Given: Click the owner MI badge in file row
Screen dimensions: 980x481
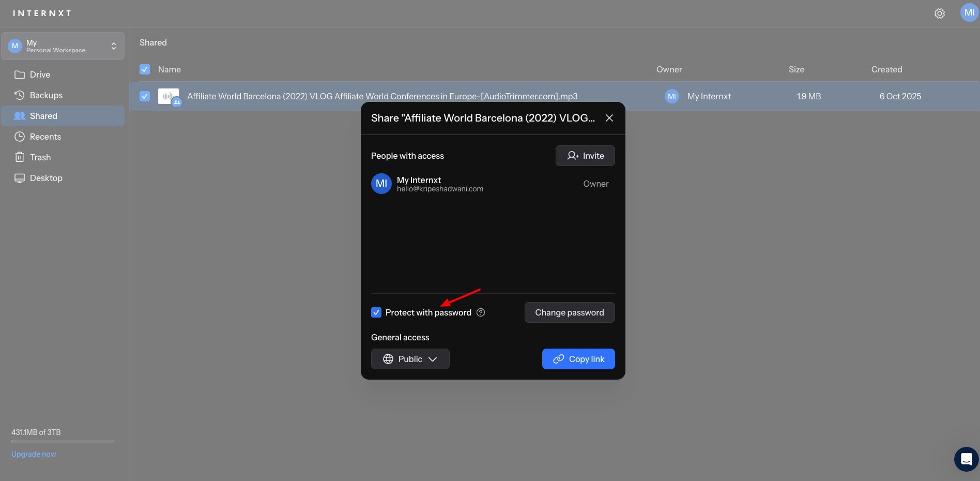Looking at the screenshot, I should [x=671, y=96].
